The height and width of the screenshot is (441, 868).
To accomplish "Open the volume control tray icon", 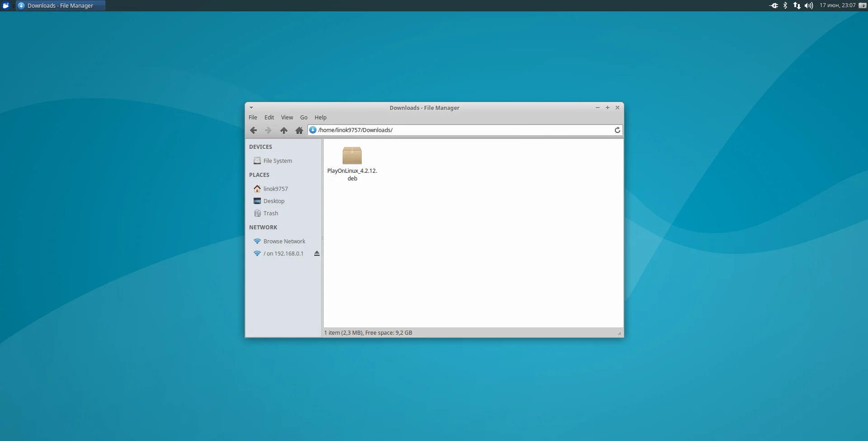I will [x=809, y=5].
